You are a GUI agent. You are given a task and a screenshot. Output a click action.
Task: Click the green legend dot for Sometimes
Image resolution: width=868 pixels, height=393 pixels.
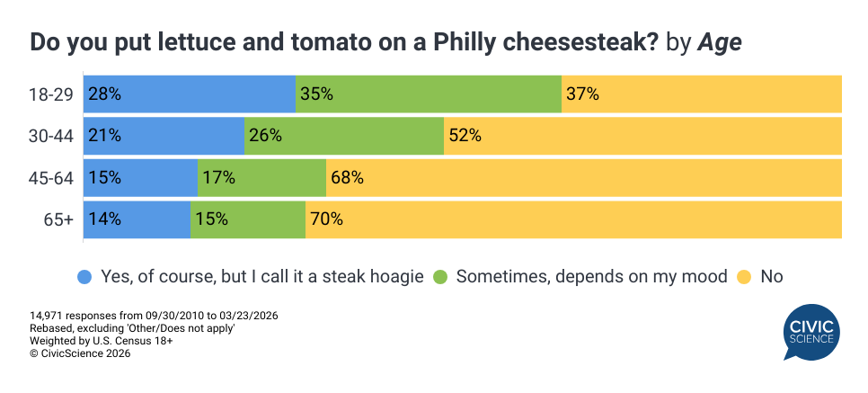click(x=440, y=277)
